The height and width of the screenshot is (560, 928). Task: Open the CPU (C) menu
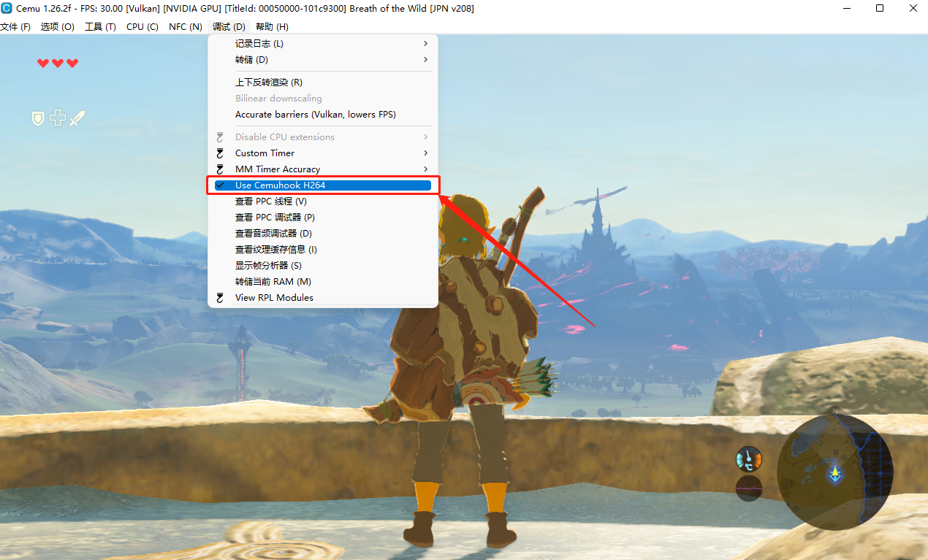[x=142, y=26]
